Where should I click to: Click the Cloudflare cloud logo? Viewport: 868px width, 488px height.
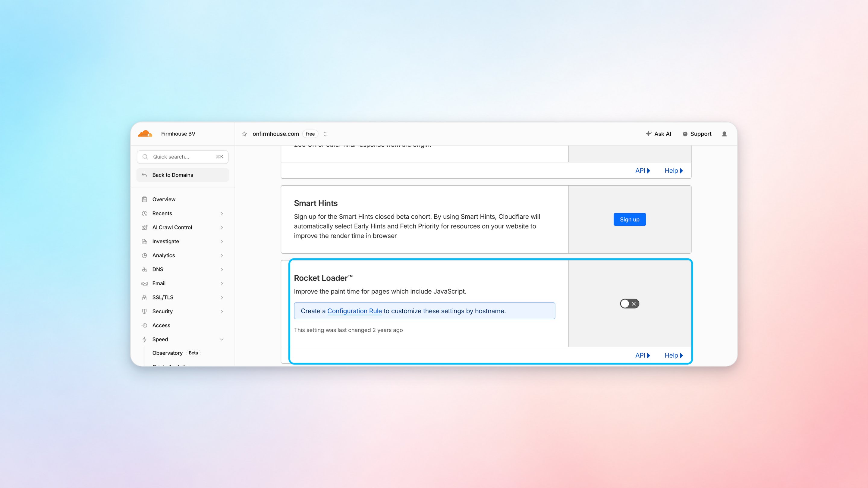145,134
